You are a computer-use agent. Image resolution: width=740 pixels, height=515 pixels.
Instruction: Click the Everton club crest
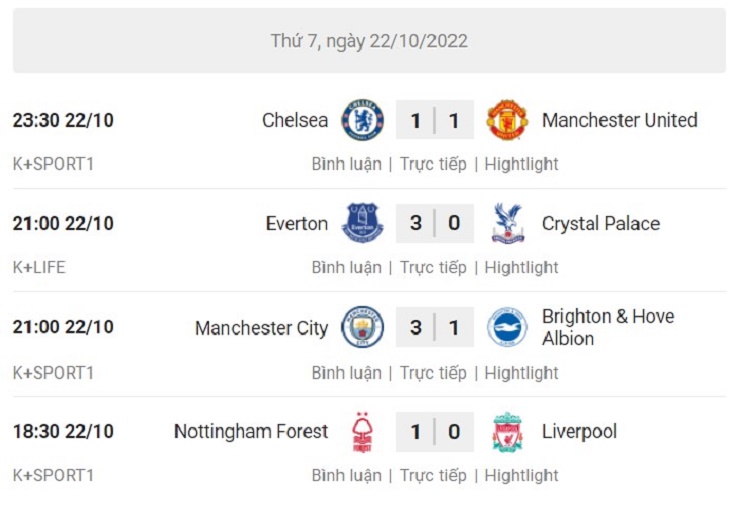362,223
